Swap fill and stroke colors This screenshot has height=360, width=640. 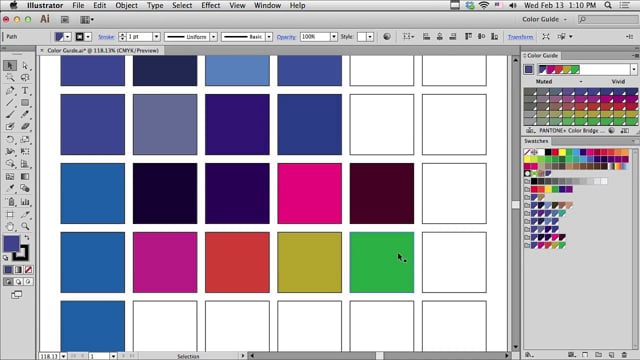27,238
